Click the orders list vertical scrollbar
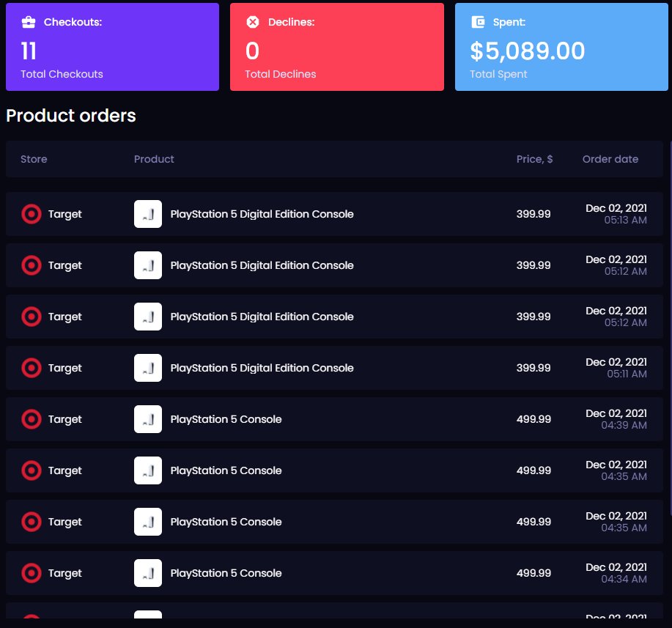Screen dimensions: 672x628 point(671,328)
